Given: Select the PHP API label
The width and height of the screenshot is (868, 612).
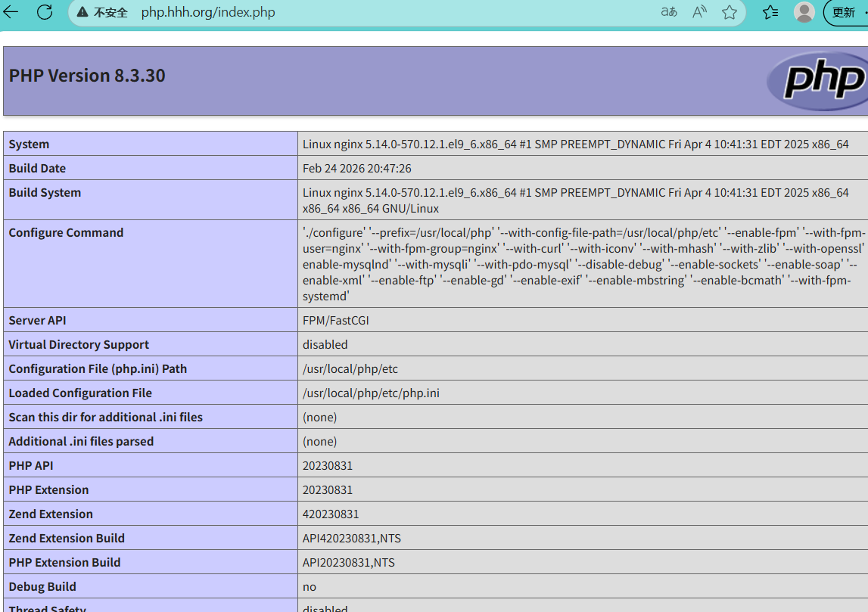Looking at the screenshot, I should coord(31,466).
